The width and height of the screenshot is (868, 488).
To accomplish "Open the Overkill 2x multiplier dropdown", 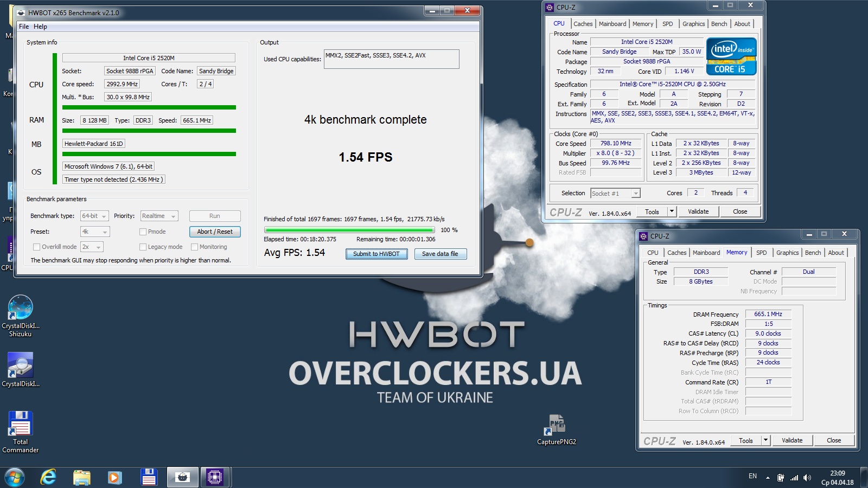I will [92, 247].
